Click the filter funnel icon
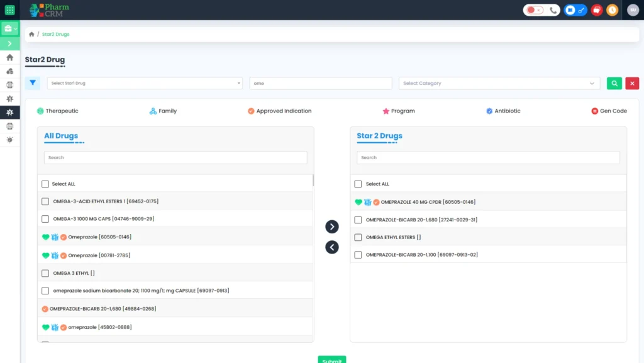 point(32,82)
